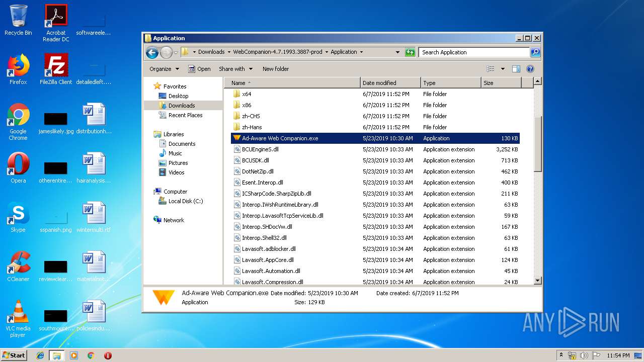Viewport: 644px width, 362px height.
Task: Show hidden tray icons arrow
Action: [561, 355]
